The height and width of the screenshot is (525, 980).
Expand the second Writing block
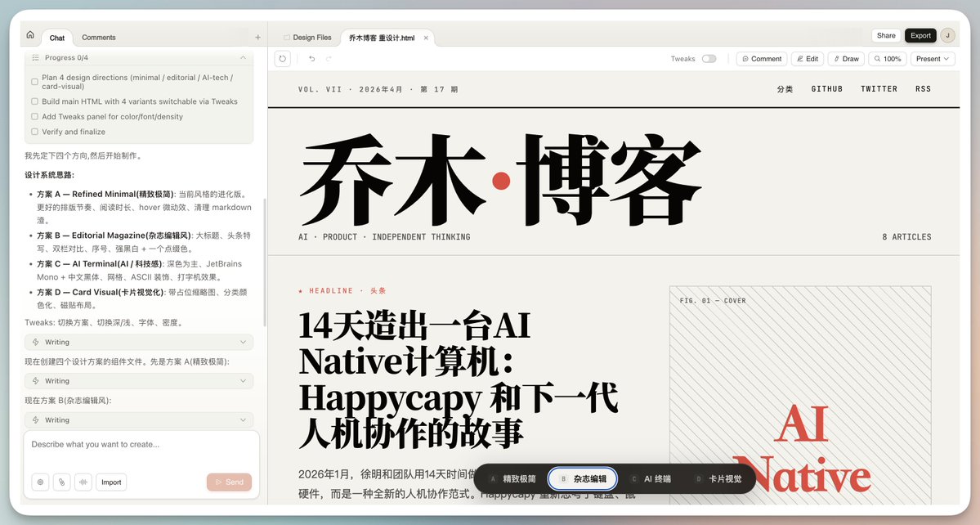coord(139,380)
